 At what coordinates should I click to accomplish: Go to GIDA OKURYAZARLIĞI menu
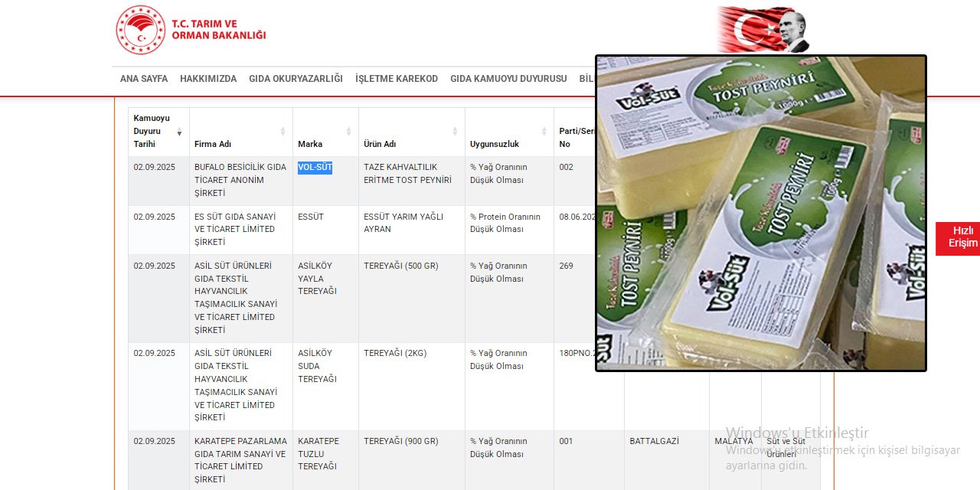(296, 79)
